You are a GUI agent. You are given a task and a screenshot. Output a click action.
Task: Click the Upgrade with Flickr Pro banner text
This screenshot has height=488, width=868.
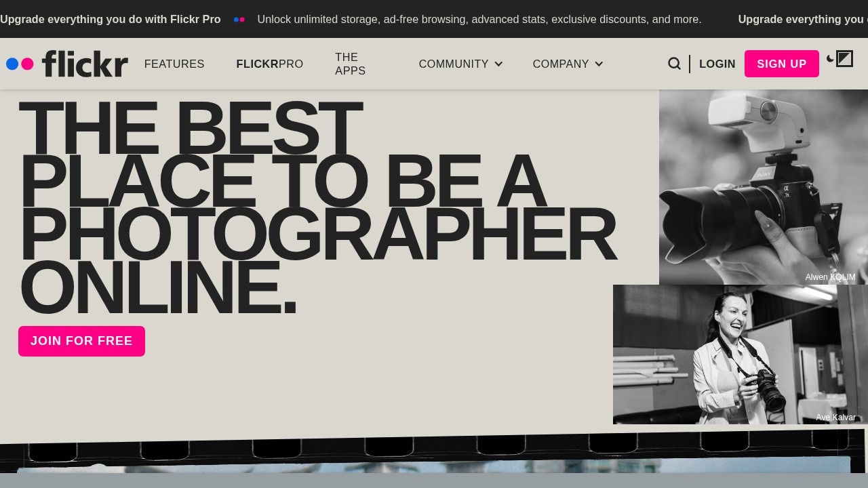click(x=111, y=19)
